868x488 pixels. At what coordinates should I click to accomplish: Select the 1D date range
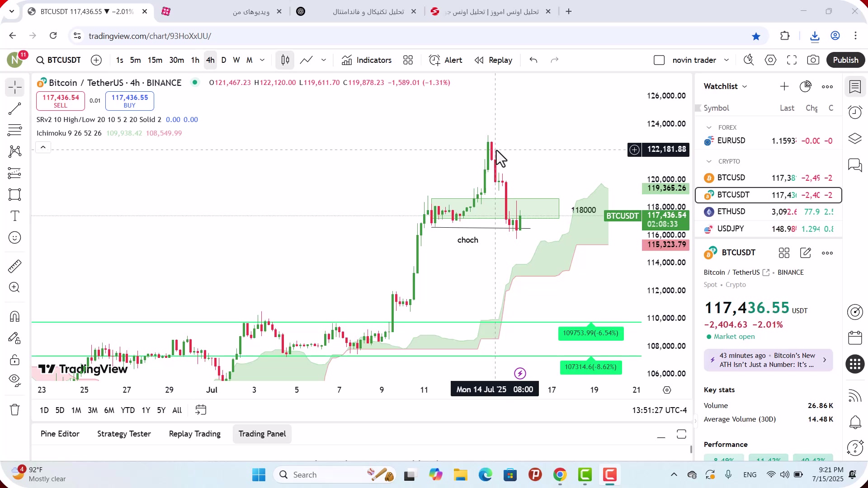coord(44,410)
